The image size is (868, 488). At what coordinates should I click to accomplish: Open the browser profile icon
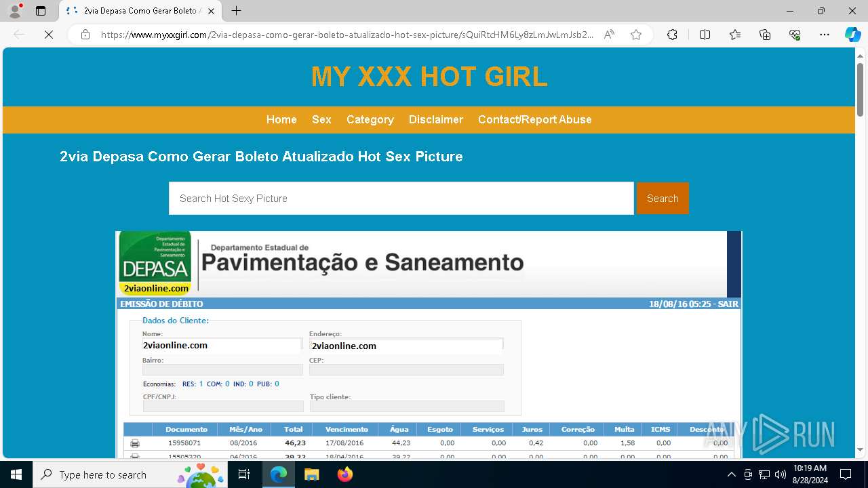[15, 11]
